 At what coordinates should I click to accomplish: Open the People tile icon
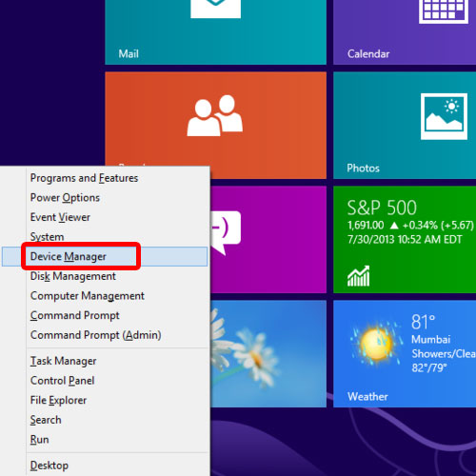pyautogui.click(x=215, y=115)
